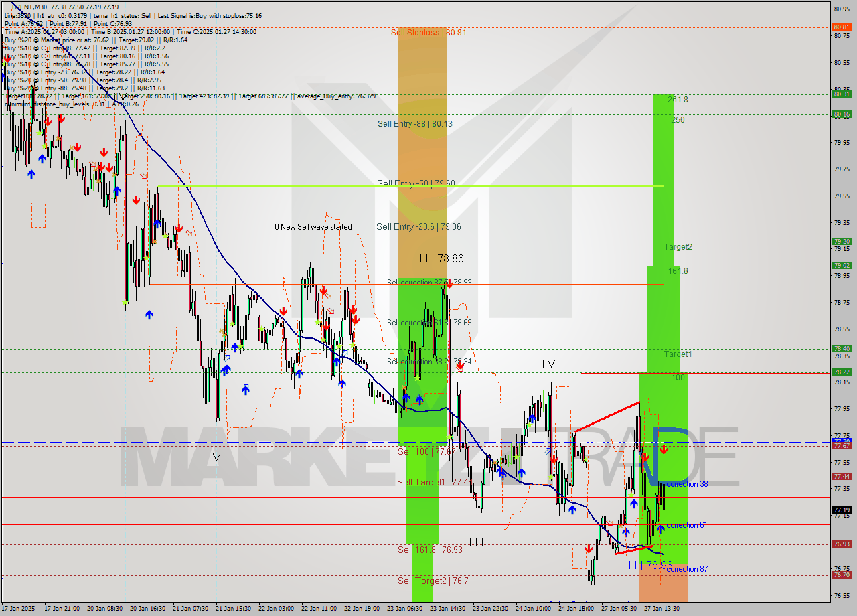Image resolution: width=857 pixels, height=616 pixels.
Task: Select the 'Sell Entry -23.6 | 79.36' label
Action: 418,226
